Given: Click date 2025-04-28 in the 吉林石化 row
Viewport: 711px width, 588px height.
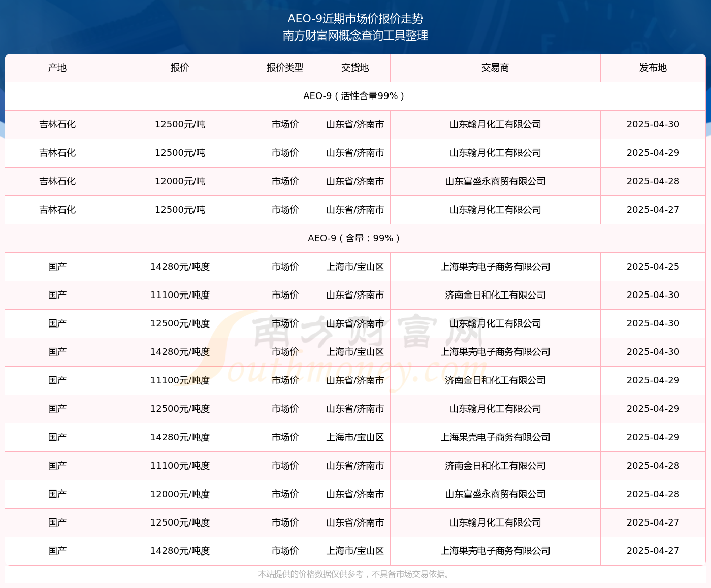Looking at the screenshot, I should [653, 181].
